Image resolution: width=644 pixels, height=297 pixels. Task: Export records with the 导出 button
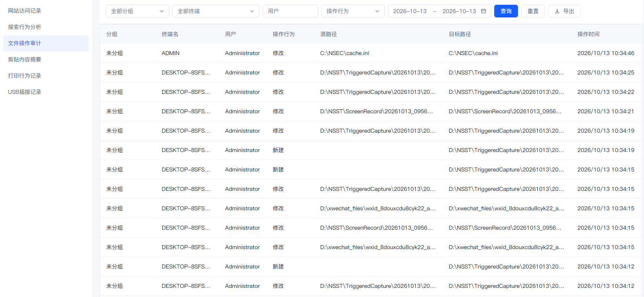pyautogui.click(x=564, y=11)
